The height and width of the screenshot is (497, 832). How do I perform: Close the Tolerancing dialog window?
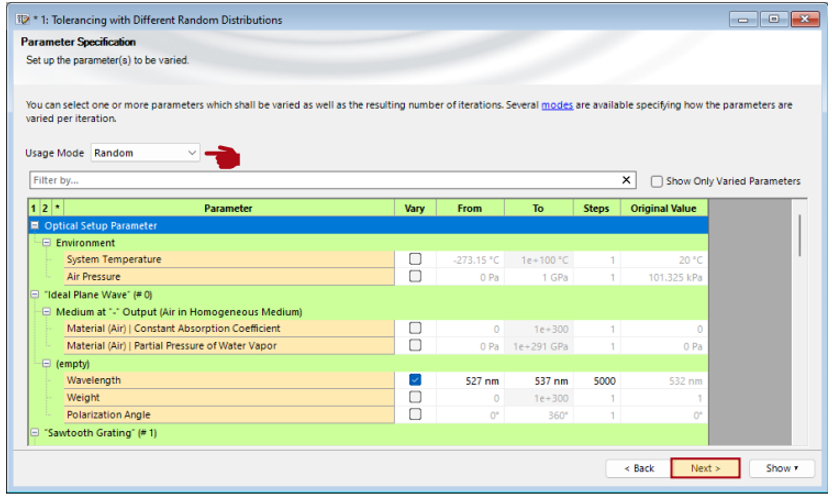tap(805, 19)
